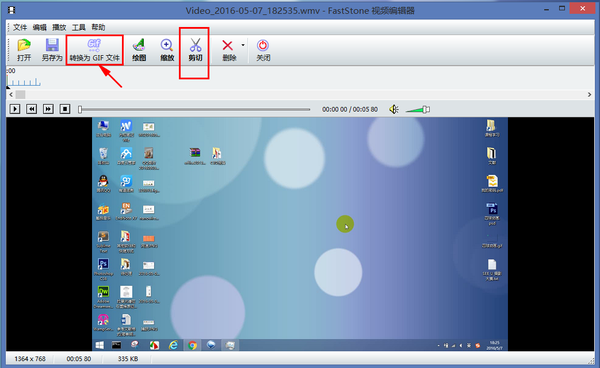Convert the video via 转换为 GIF 文件

click(95, 50)
